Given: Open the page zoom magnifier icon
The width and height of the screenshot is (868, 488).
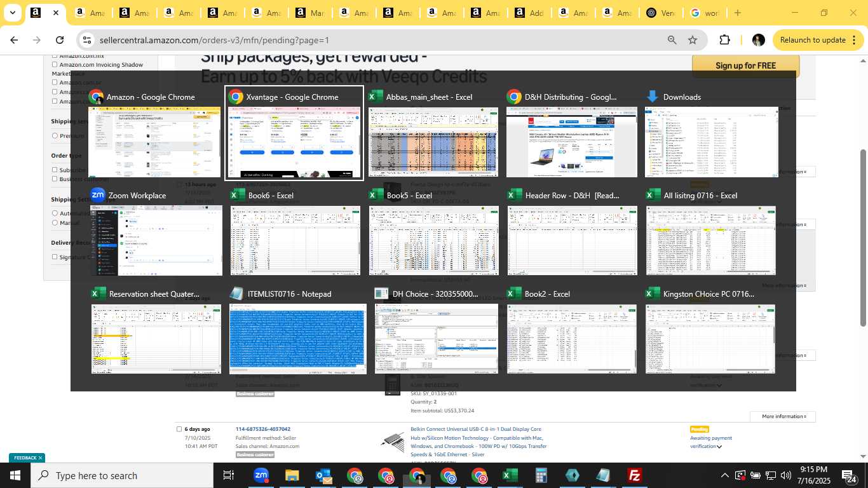Looking at the screenshot, I should (x=672, y=40).
